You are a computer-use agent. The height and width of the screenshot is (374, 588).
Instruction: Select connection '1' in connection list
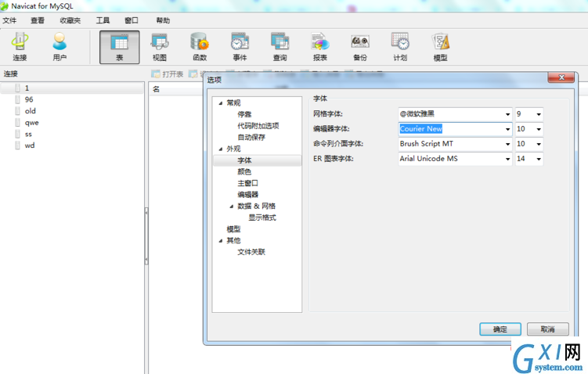point(72,88)
